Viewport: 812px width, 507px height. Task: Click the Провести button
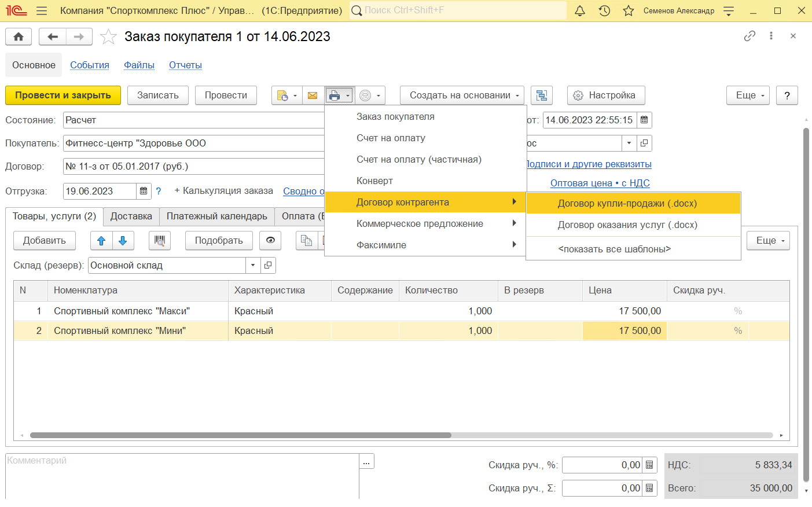pos(226,95)
